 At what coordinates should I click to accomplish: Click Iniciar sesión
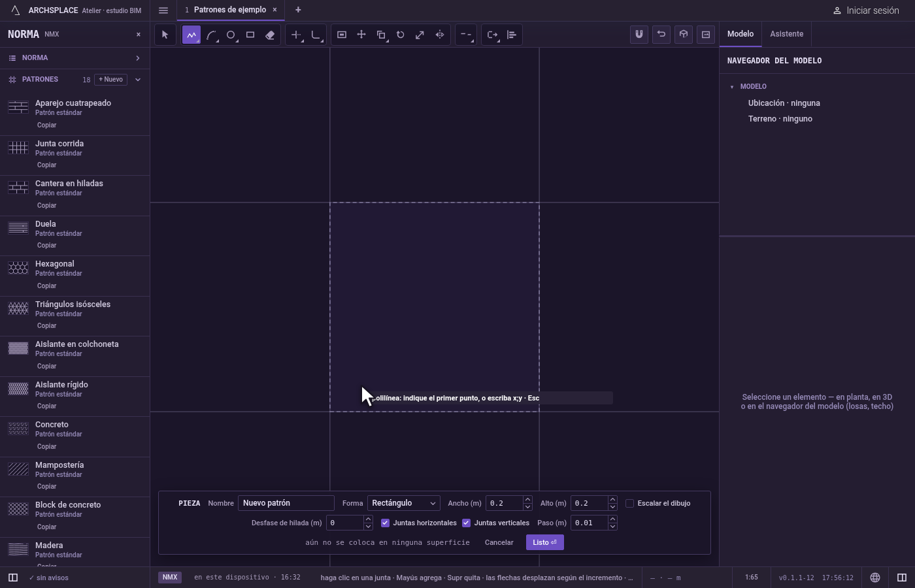click(866, 10)
